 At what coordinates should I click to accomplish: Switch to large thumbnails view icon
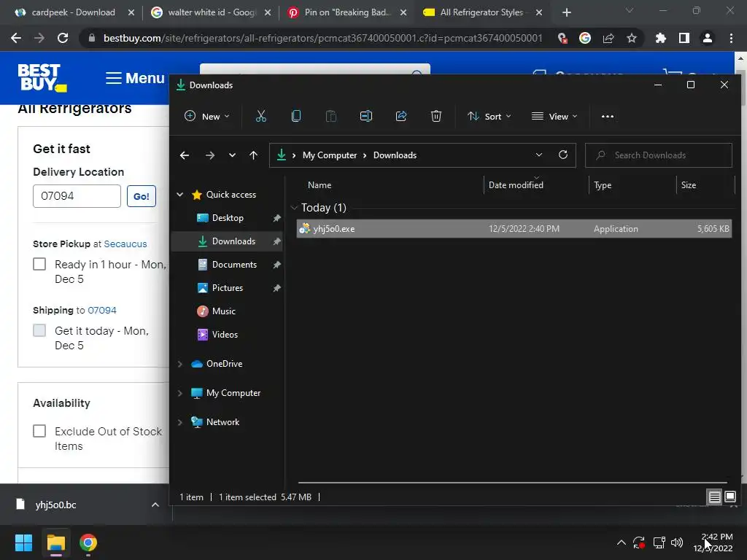click(730, 497)
